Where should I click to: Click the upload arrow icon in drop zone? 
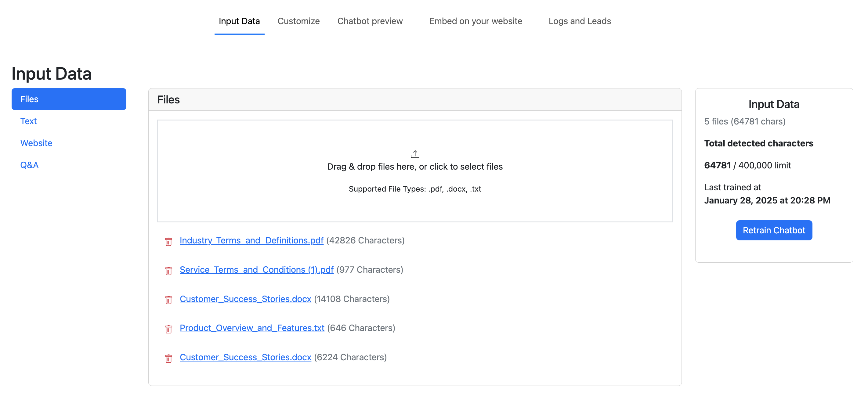tap(415, 154)
